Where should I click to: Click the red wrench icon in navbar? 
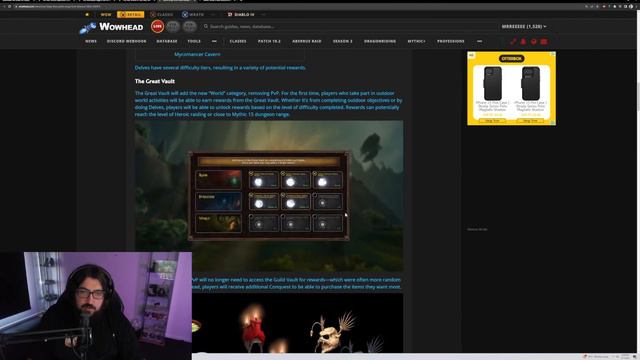[513, 41]
